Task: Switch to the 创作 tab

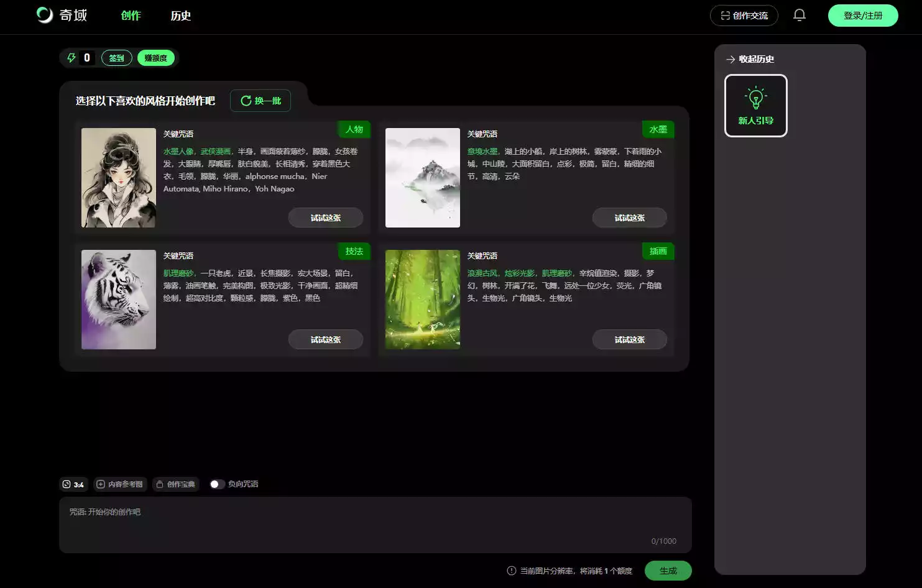Action: (131, 16)
